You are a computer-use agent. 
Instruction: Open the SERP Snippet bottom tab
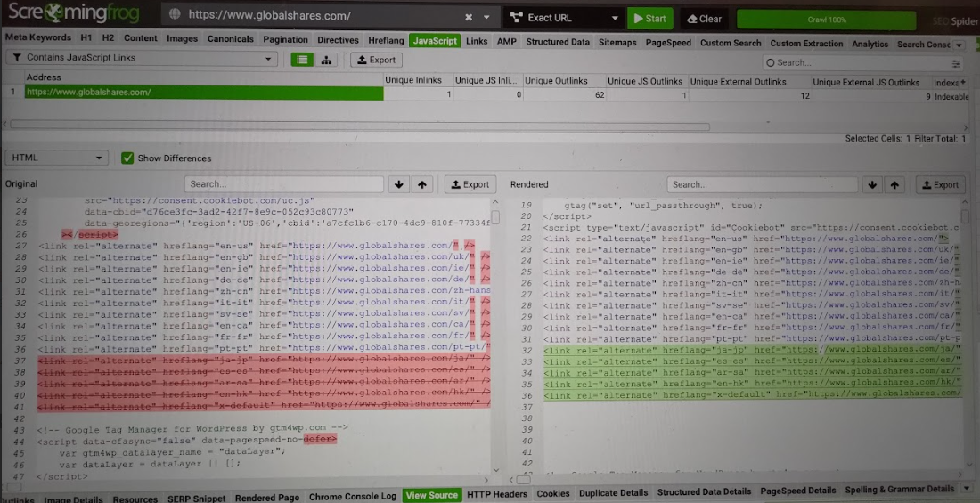pyautogui.click(x=196, y=499)
